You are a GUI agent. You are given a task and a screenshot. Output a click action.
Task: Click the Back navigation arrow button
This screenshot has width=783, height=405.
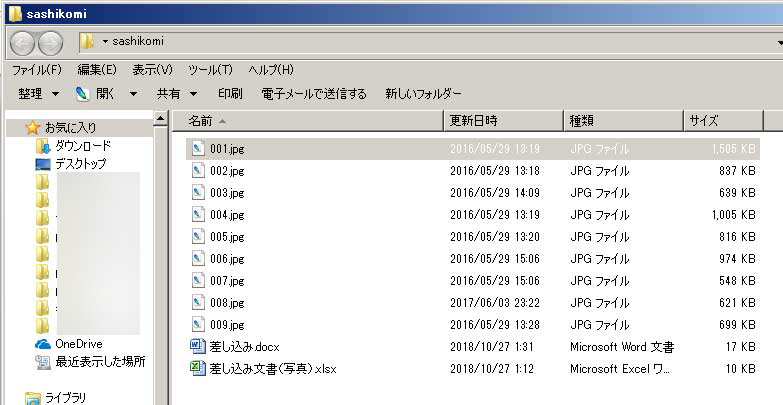tap(23, 42)
